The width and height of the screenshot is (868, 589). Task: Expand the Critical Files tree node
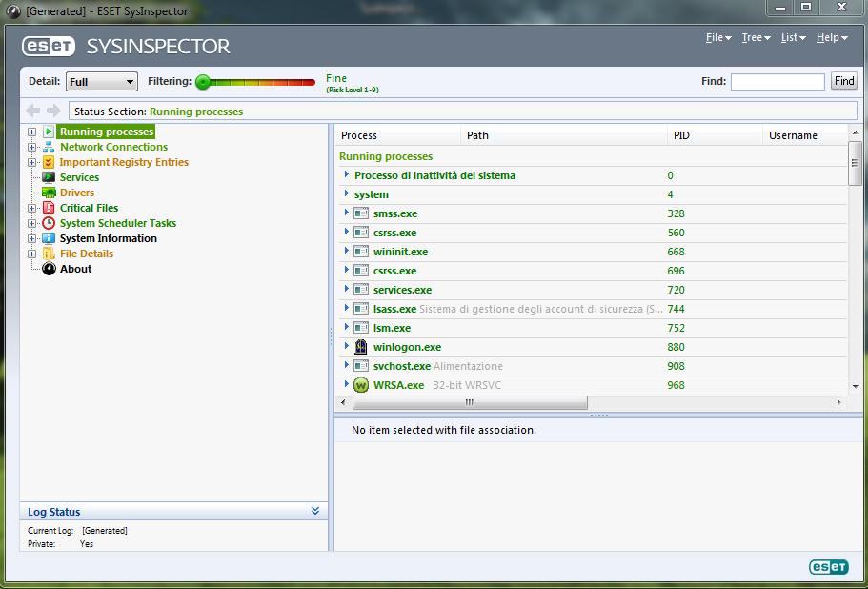tap(31, 208)
